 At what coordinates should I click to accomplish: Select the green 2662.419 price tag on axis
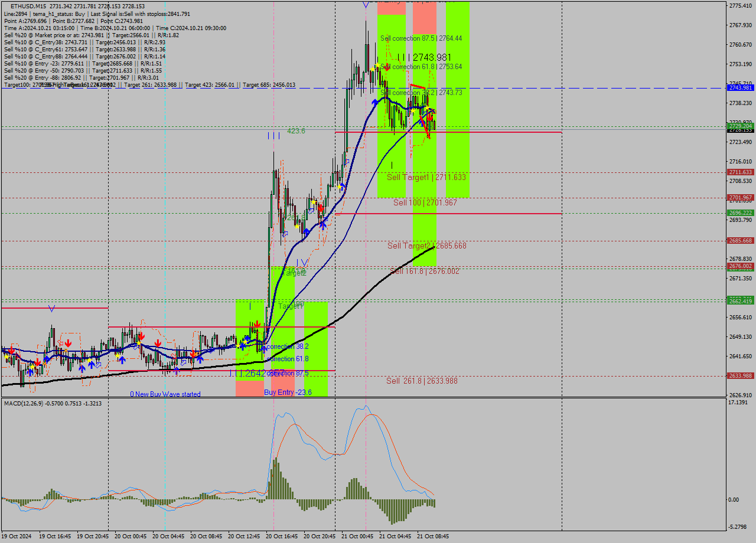click(741, 302)
